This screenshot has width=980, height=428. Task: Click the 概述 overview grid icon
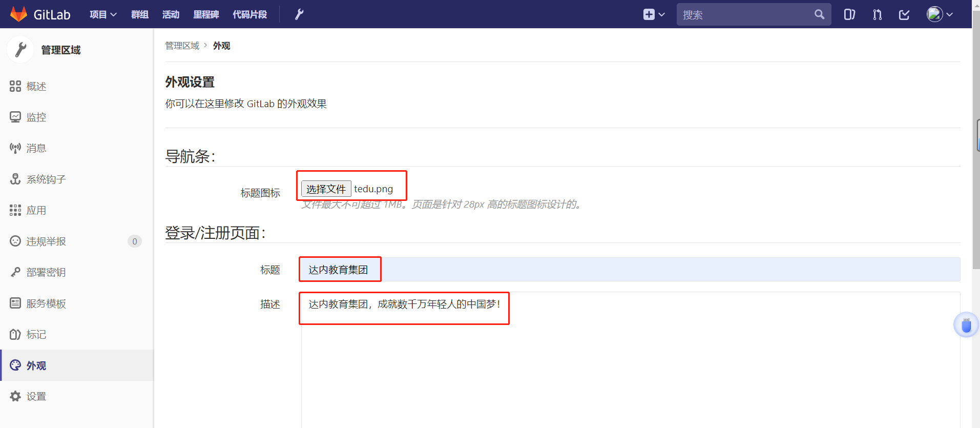click(15, 86)
